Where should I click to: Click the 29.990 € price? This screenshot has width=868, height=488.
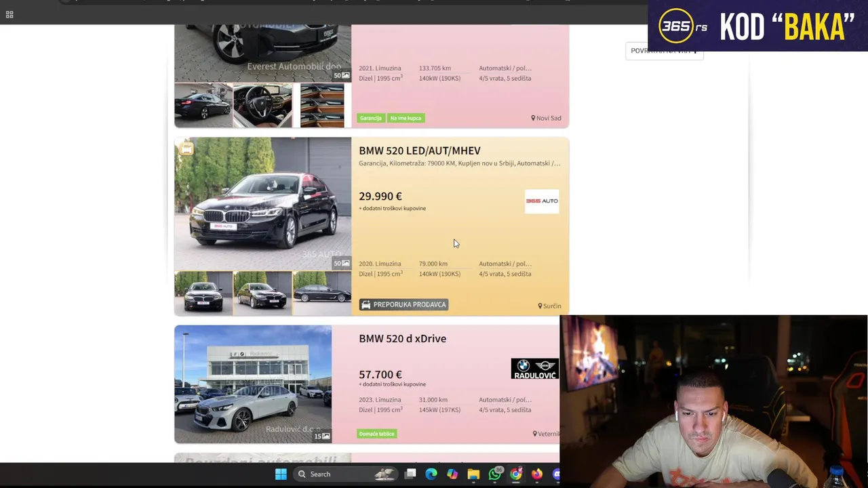tap(380, 196)
